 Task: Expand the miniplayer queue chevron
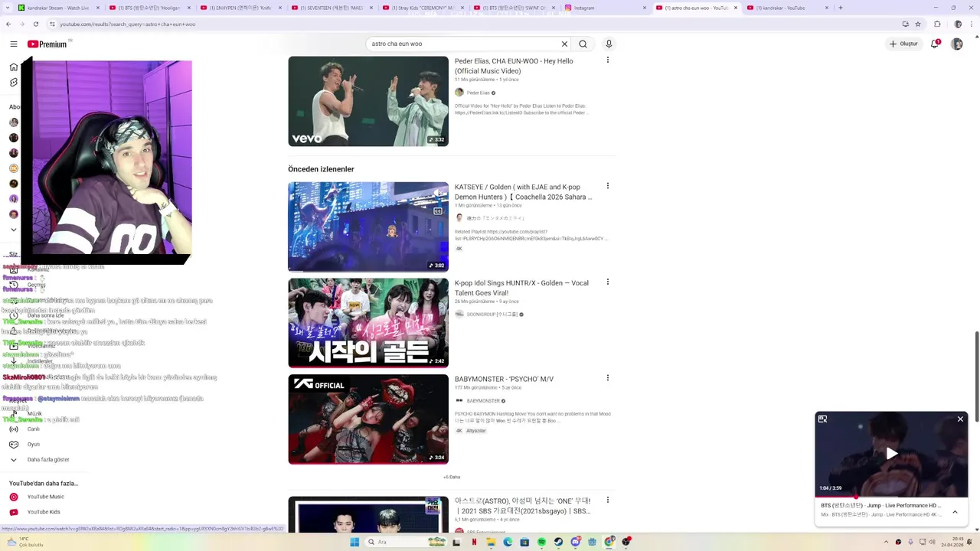(955, 512)
